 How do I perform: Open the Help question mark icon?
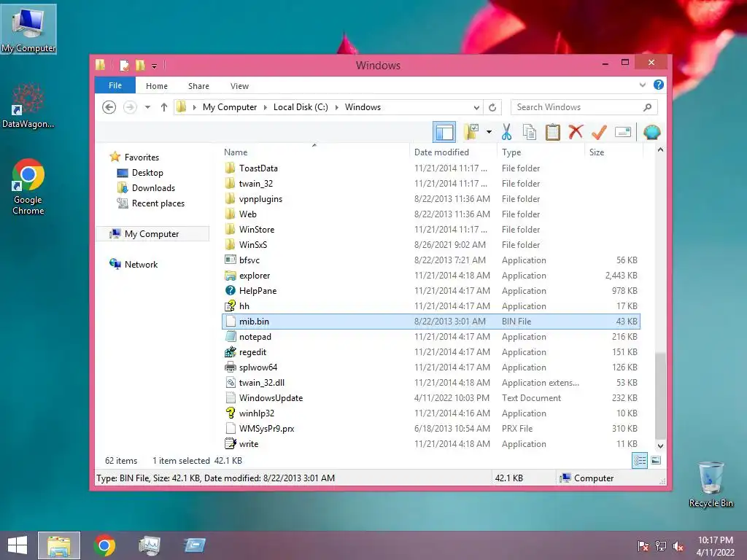click(659, 85)
